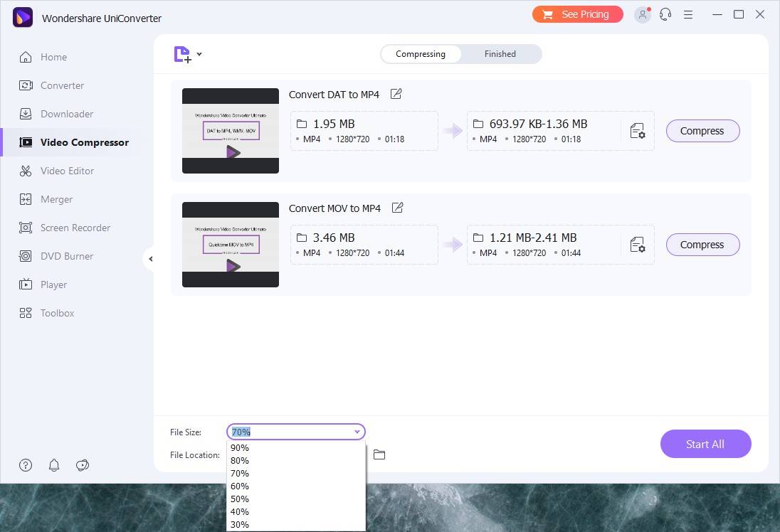Open compression settings for the DAT video

pyautogui.click(x=637, y=131)
